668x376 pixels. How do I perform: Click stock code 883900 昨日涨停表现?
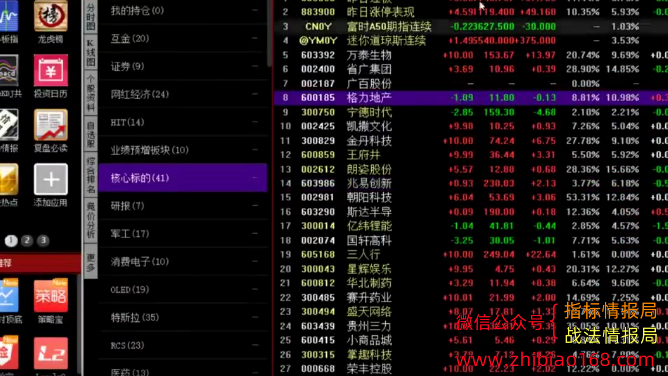318,12
